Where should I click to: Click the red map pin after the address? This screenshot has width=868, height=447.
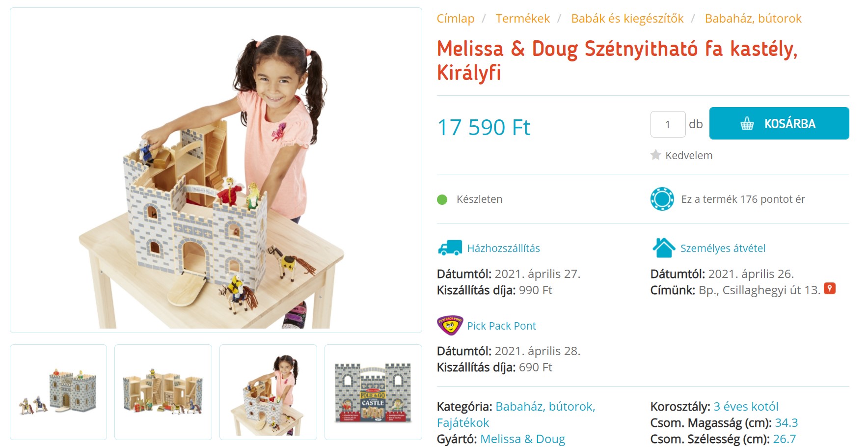830,289
